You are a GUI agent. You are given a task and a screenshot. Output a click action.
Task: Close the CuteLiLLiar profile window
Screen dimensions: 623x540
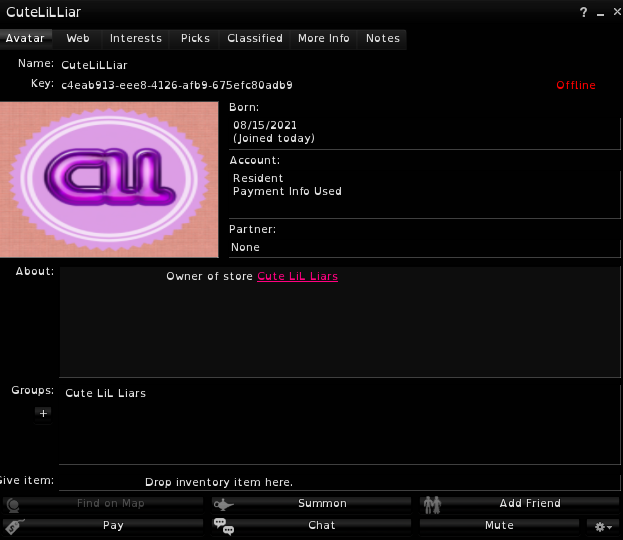click(617, 12)
